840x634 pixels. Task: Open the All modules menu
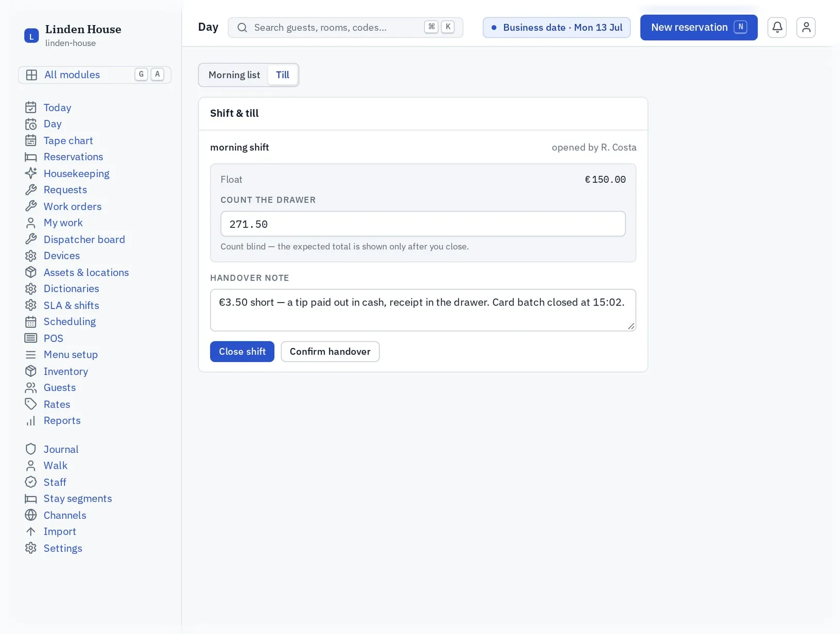click(95, 75)
